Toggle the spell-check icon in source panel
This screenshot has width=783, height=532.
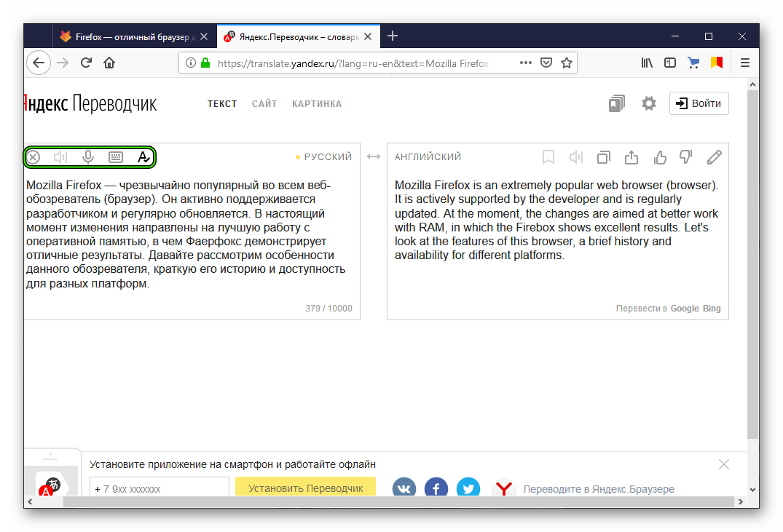[x=143, y=157]
